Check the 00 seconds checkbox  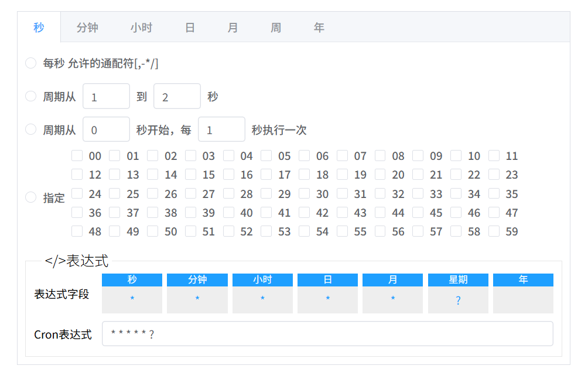[x=77, y=155]
